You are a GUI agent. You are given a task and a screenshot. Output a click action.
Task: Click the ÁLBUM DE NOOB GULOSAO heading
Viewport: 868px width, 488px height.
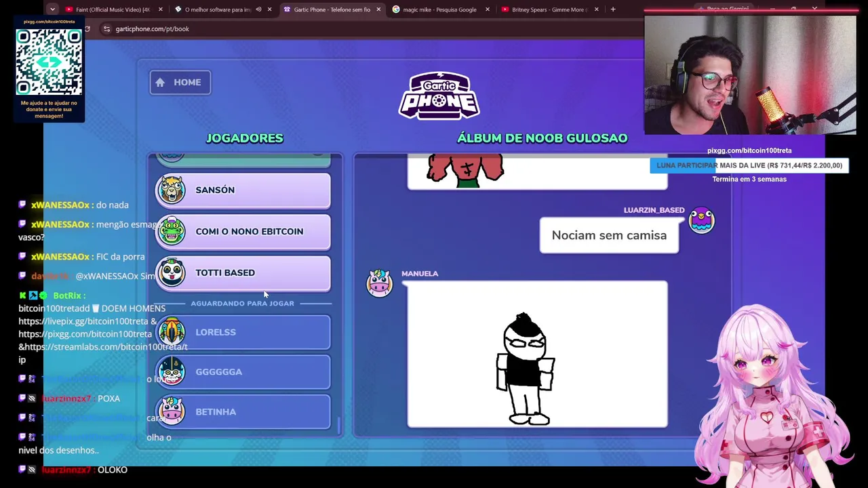(542, 138)
